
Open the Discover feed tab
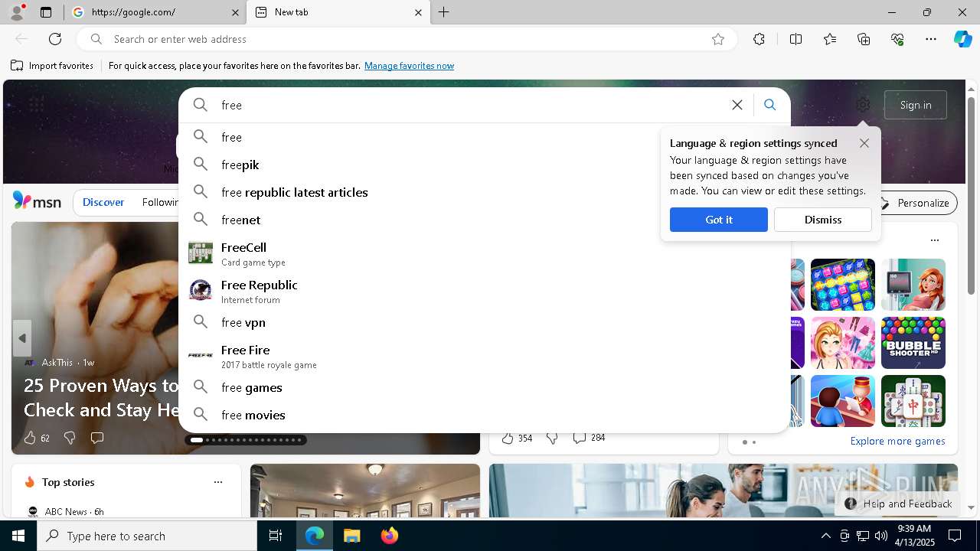click(x=103, y=203)
